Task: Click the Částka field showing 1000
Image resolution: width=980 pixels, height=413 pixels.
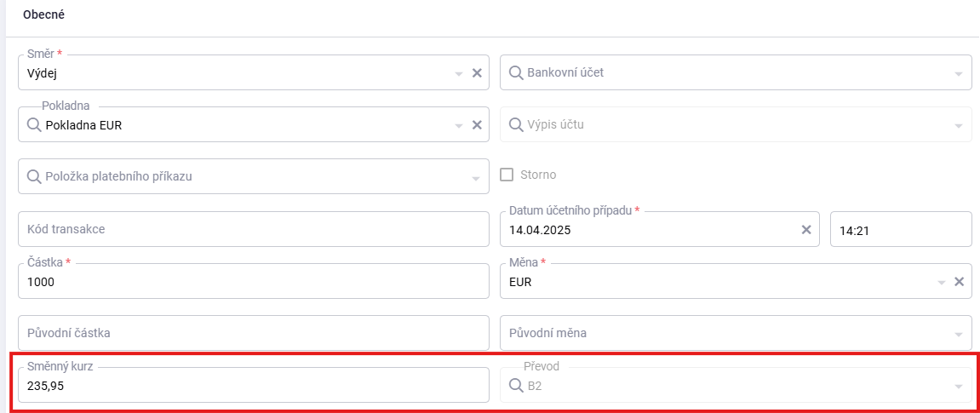Action: click(254, 281)
